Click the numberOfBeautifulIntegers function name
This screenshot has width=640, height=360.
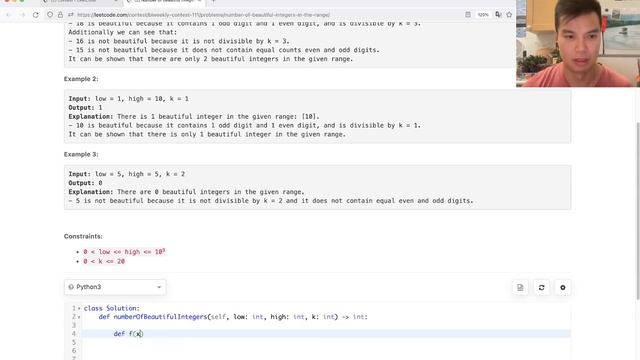pos(160,317)
